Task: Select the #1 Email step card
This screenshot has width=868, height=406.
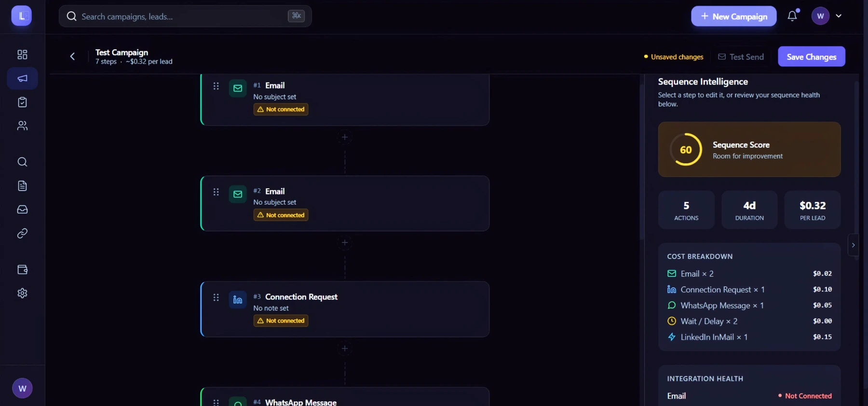Action: [345, 100]
